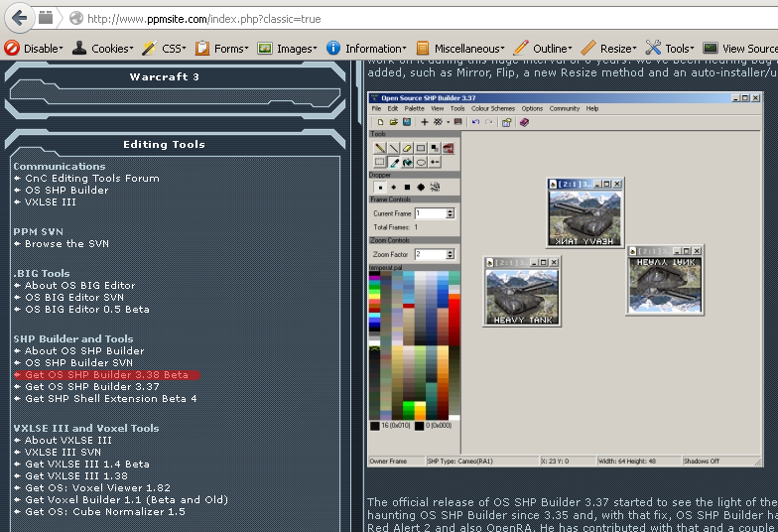The width and height of the screenshot is (778, 532).
Task: Choose the spray brush shape in Dropper panel
Action: (435, 187)
